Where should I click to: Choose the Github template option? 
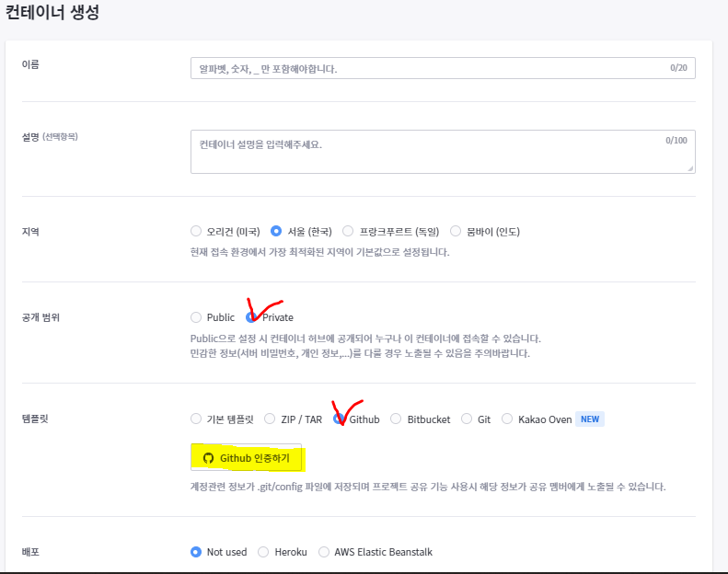[339, 419]
